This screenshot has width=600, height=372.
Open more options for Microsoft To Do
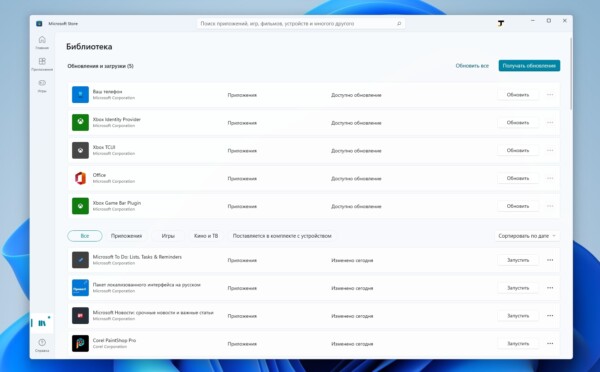tap(550, 260)
